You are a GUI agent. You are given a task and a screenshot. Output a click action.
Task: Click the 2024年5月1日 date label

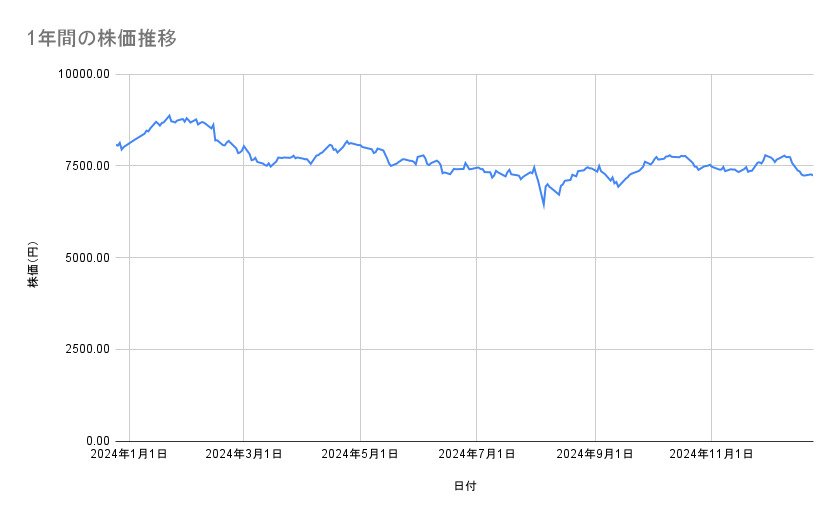coord(360,454)
